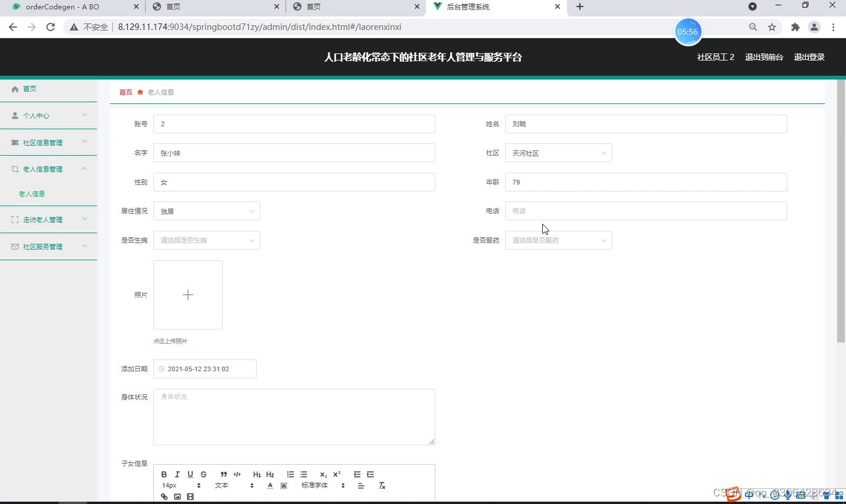The height and width of the screenshot is (504, 846).
Task: Click the 社区员工 2 user label
Action: coord(716,57)
